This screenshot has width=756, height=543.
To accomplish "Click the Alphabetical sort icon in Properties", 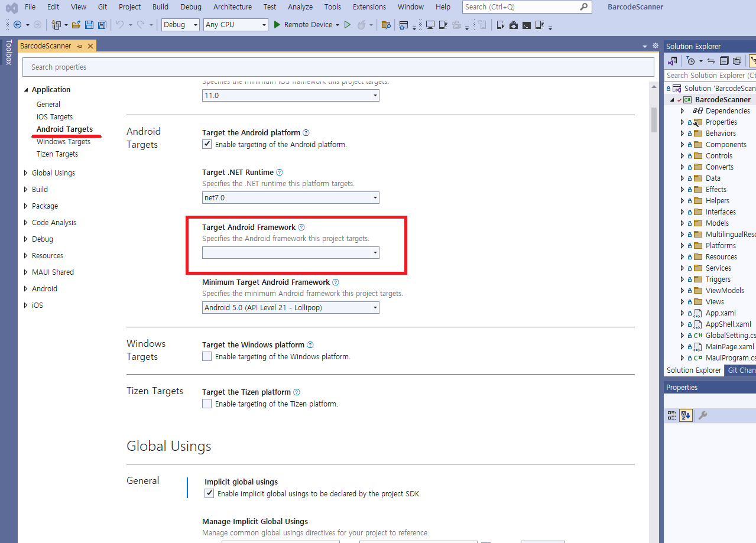I will click(x=686, y=415).
